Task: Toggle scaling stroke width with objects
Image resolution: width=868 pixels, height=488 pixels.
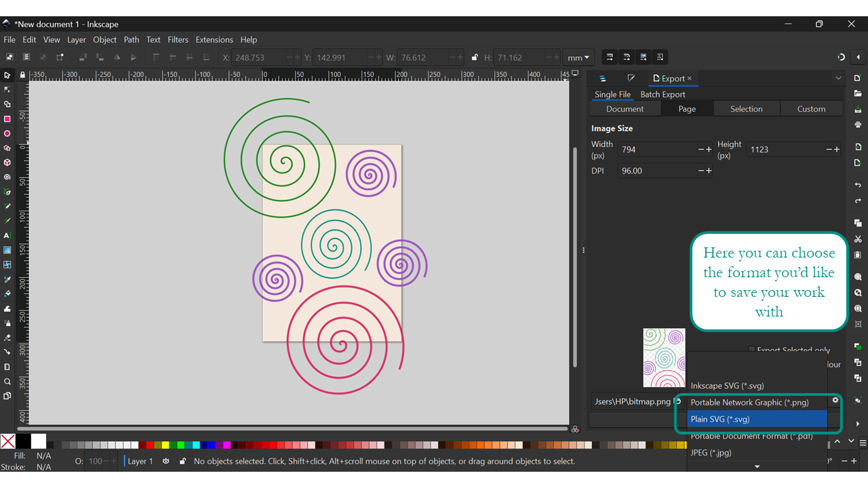Action: (610, 58)
